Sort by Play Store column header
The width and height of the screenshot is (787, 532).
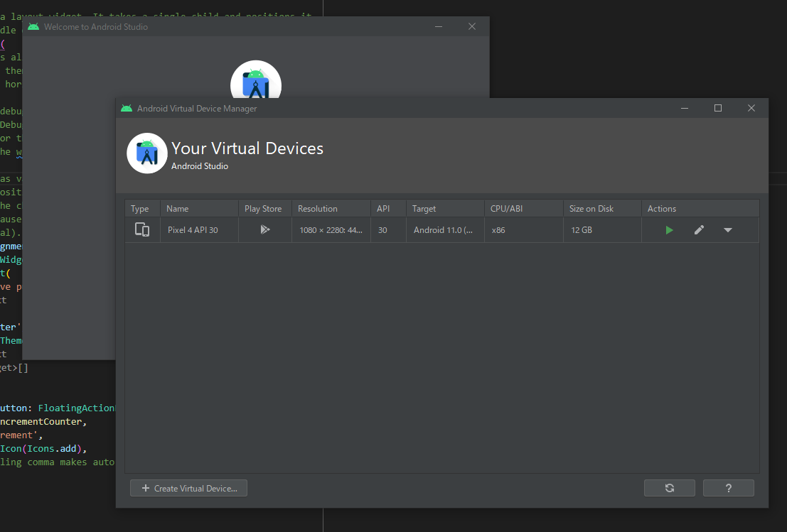pos(265,209)
